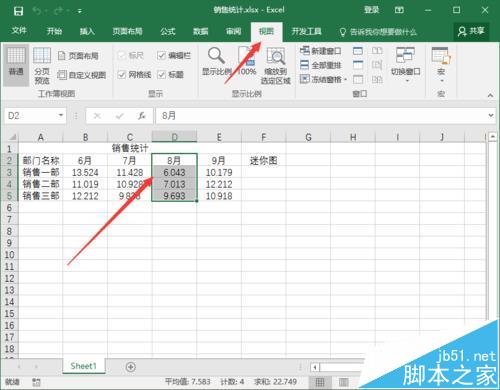Click the Name Box showing D2
The width and height of the screenshot is (500, 390).
pyautogui.click(x=31, y=116)
